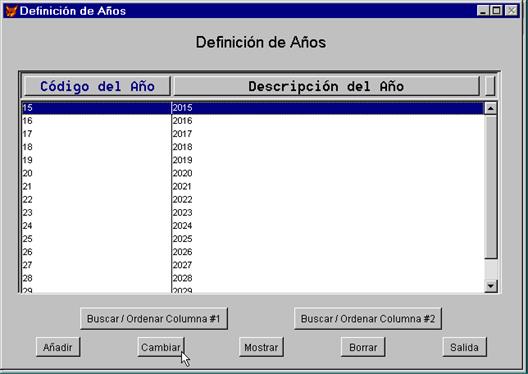Click the Código del Año column header

point(97,86)
